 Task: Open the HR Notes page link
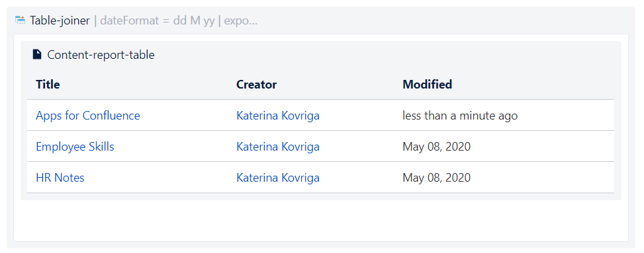click(60, 178)
